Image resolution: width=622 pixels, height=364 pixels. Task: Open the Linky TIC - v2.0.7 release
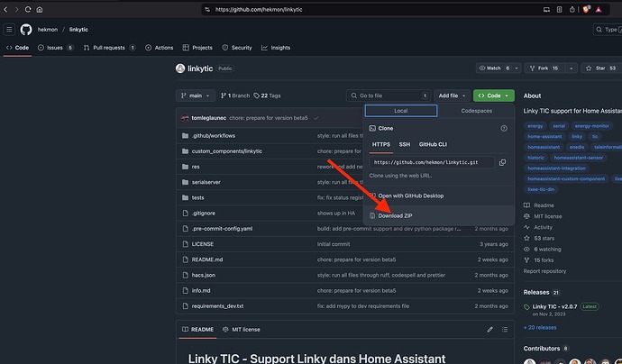click(x=554, y=306)
